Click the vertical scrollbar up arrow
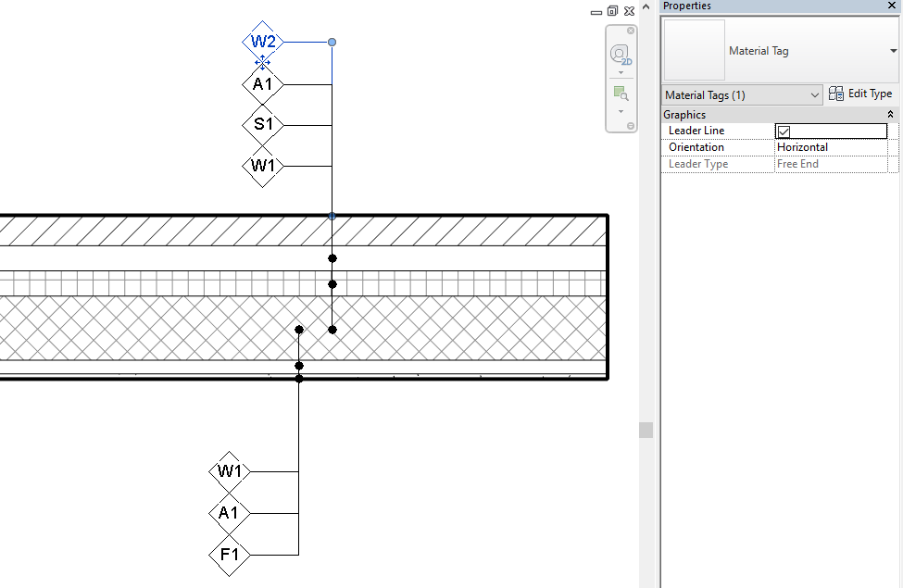The height and width of the screenshot is (588, 903). coord(646,6)
